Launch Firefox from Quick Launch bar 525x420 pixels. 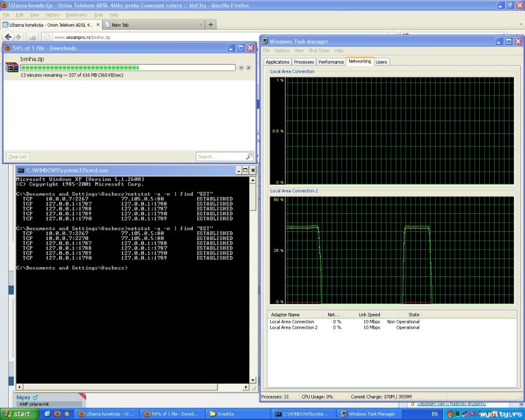pyautogui.click(x=57, y=414)
